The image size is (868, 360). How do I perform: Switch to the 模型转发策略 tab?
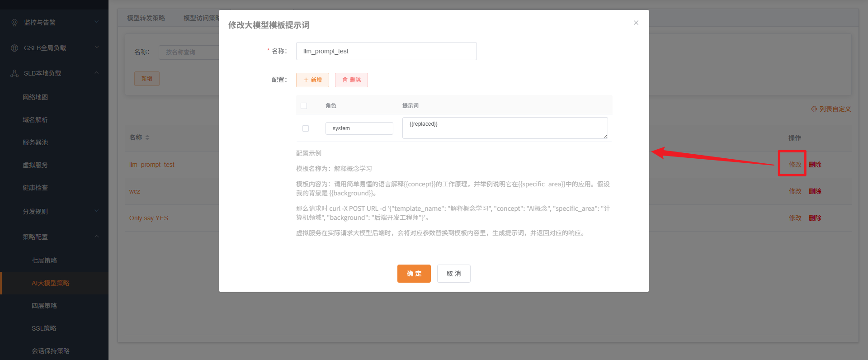pyautogui.click(x=146, y=18)
